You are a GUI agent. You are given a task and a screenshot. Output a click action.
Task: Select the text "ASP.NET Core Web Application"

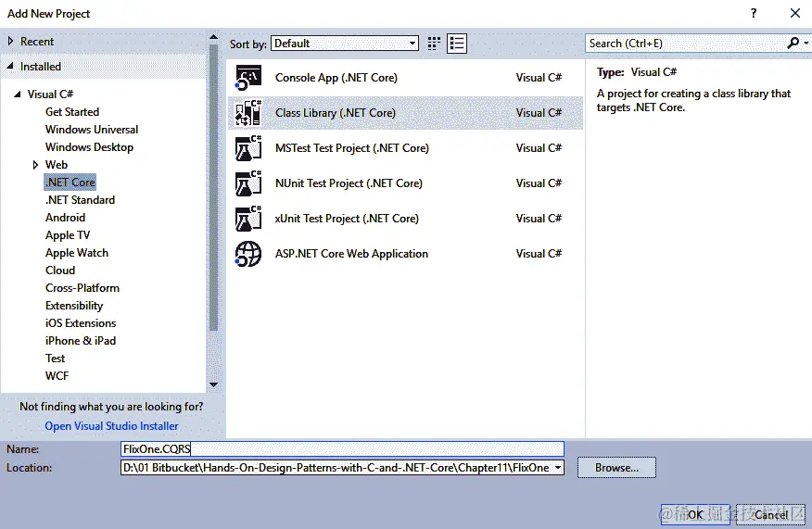tap(351, 254)
